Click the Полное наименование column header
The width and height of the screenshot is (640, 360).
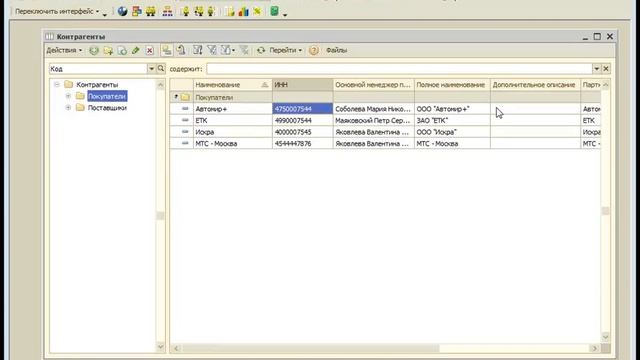pyautogui.click(x=452, y=84)
